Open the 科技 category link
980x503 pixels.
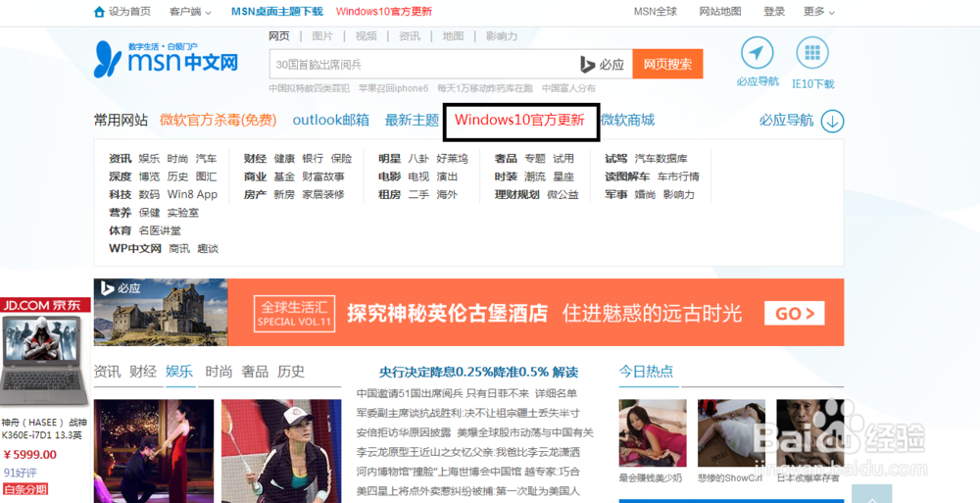(x=120, y=194)
